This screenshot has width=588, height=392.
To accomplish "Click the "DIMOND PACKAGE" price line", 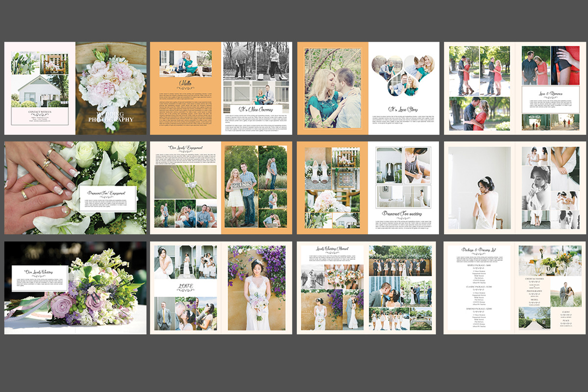I will click(x=479, y=309).
